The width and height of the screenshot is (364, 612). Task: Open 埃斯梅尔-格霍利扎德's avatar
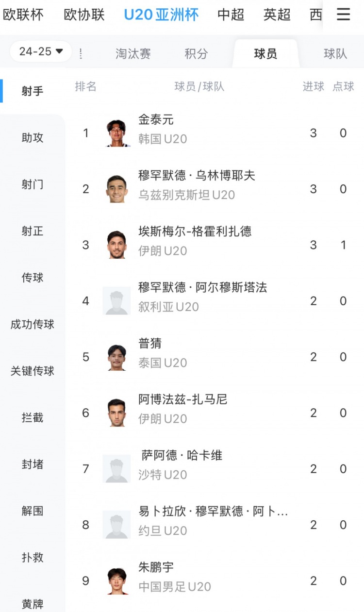(x=117, y=245)
